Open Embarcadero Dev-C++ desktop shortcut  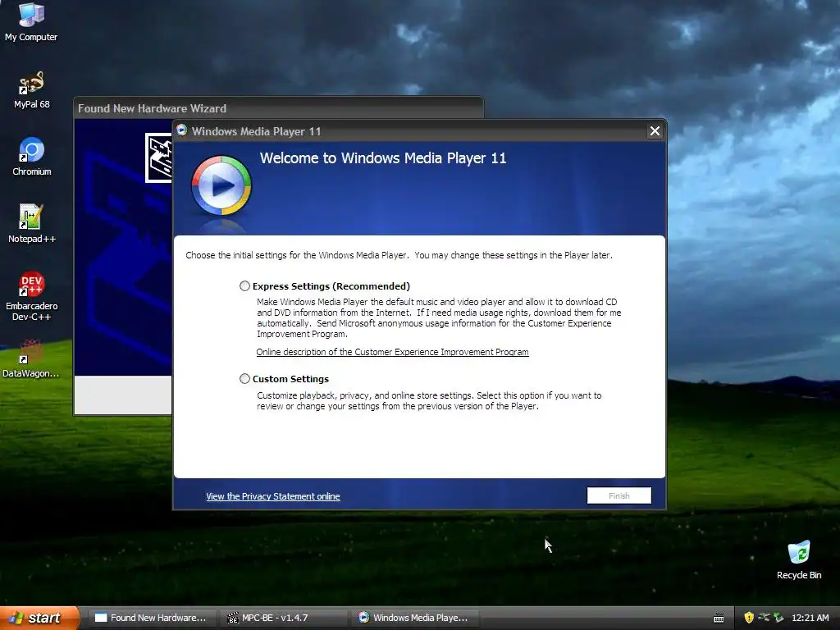point(32,296)
